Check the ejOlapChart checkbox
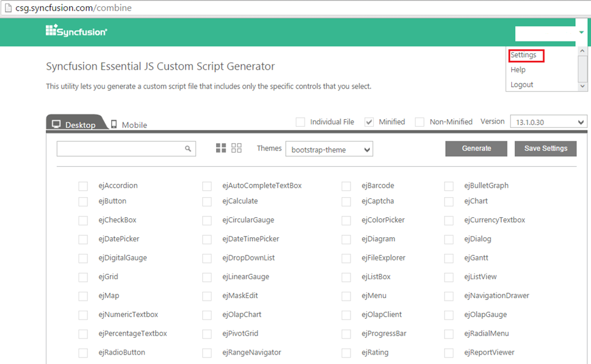 [x=207, y=315]
